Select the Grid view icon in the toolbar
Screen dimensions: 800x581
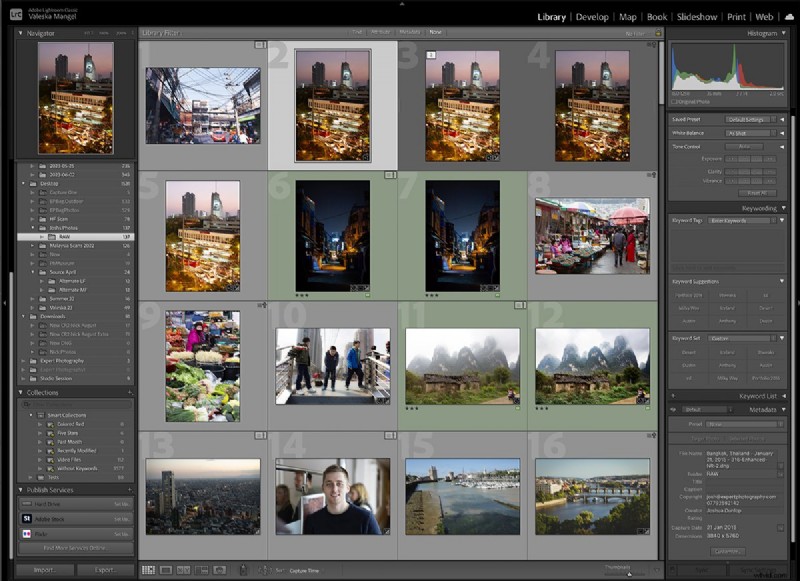(x=149, y=570)
